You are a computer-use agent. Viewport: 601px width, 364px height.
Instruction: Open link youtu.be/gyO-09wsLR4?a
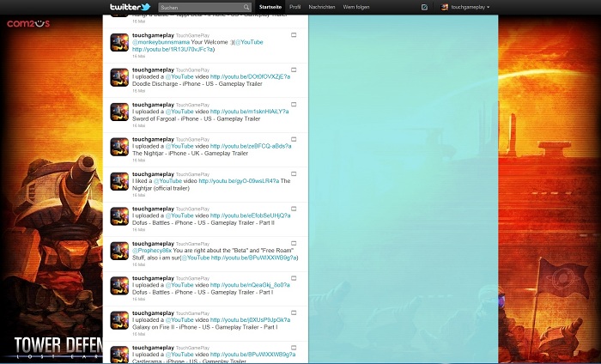[x=239, y=181]
